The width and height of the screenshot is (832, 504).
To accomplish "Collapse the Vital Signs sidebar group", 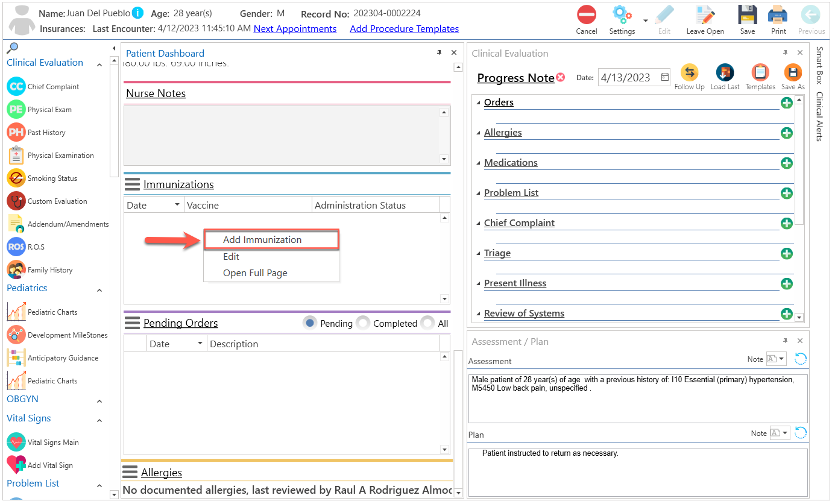I will [x=99, y=421].
